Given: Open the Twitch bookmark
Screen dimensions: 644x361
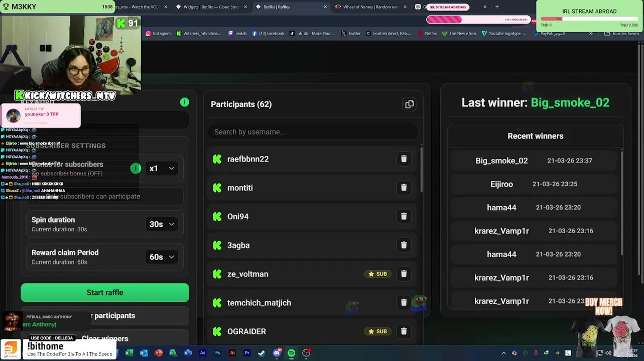Looking at the screenshot, I should pos(237,34).
